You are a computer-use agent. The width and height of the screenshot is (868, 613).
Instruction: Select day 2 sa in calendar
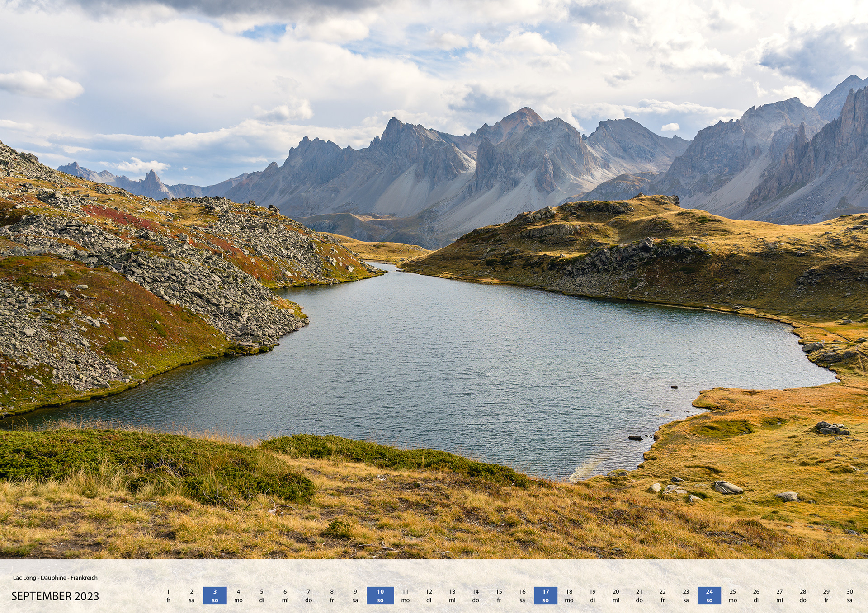point(192,595)
